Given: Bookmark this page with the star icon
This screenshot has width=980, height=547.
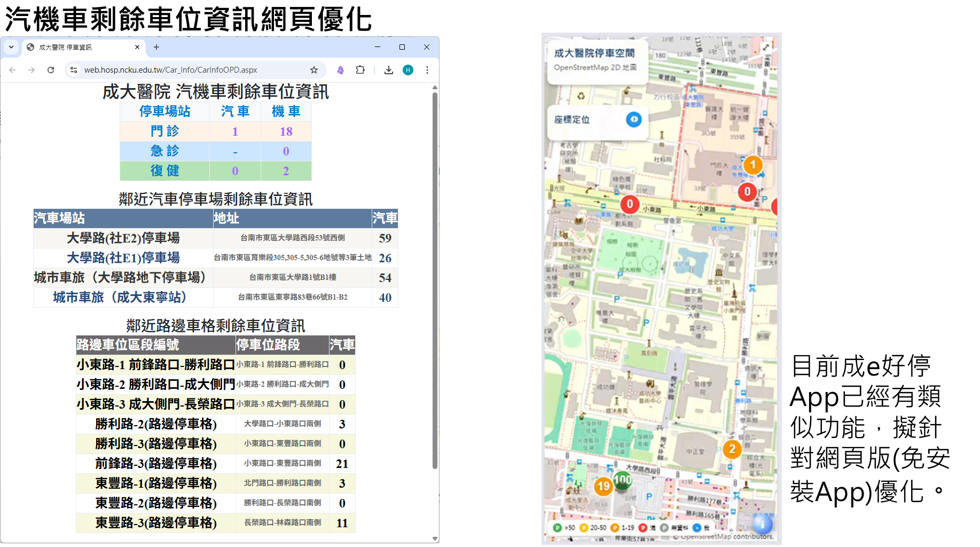Looking at the screenshot, I should coord(314,70).
